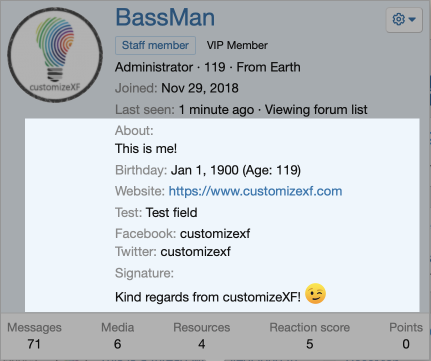The height and width of the screenshot is (361, 431).
Task: Click the customizeXF lightbulb avatar
Action: (x=55, y=55)
